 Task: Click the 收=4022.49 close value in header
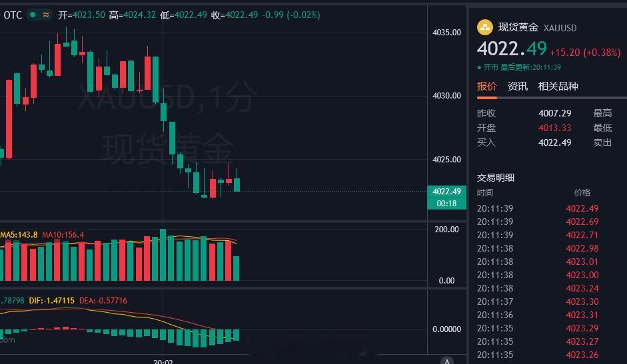235,15
